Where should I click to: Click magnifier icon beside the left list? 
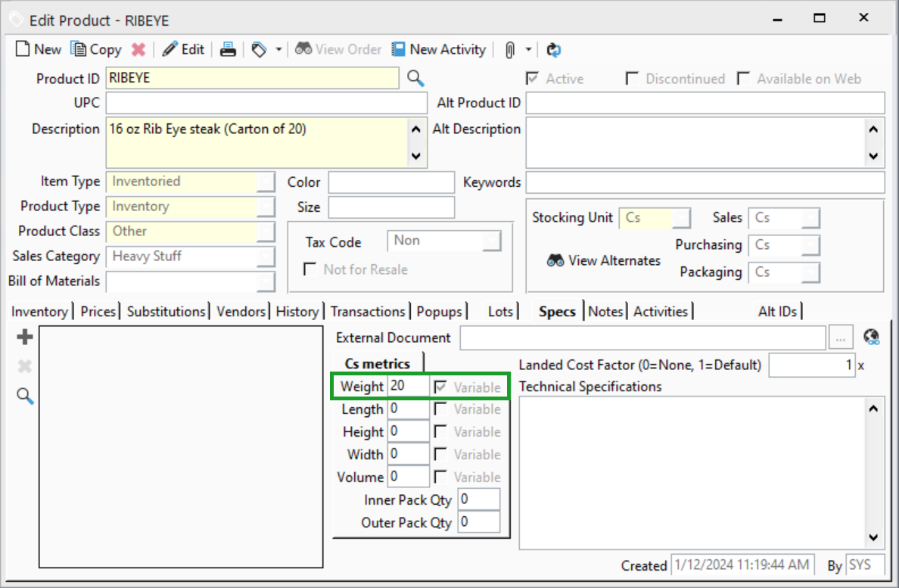25,396
